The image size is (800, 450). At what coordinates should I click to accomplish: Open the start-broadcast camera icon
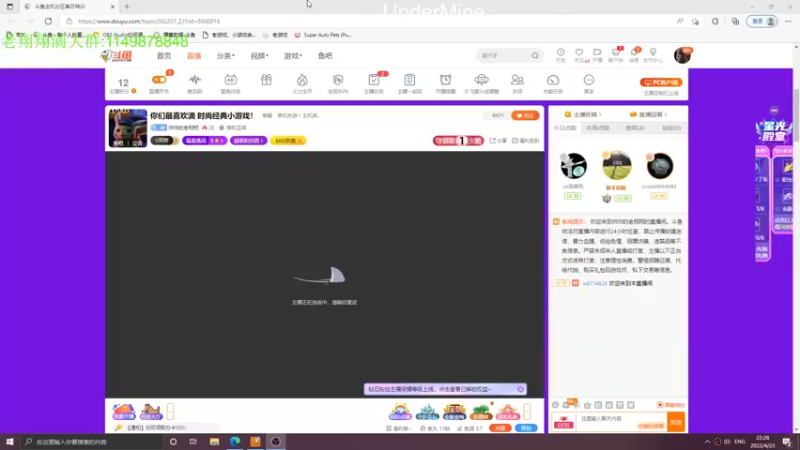click(597, 53)
